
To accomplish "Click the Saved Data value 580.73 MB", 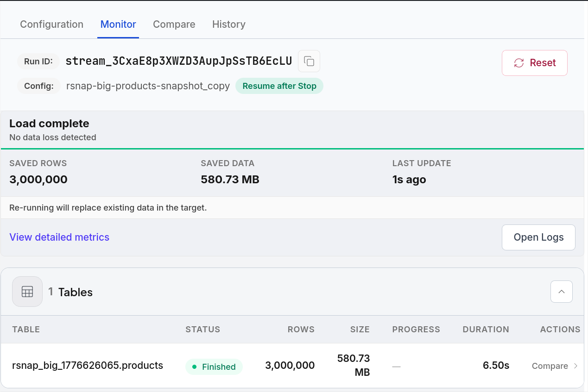I will [x=230, y=180].
